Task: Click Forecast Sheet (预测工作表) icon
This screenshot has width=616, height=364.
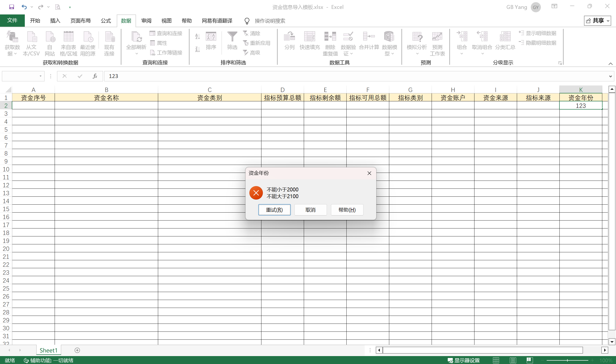Action: pyautogui.click(x=437, y=44)
